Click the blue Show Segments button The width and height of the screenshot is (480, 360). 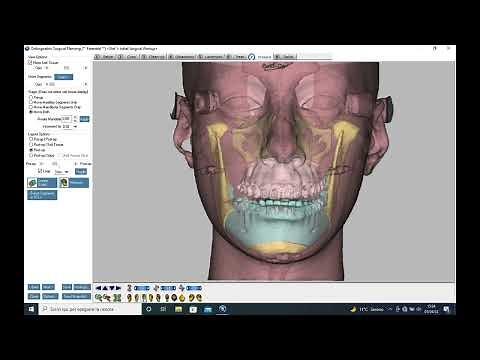click(63, 77)
